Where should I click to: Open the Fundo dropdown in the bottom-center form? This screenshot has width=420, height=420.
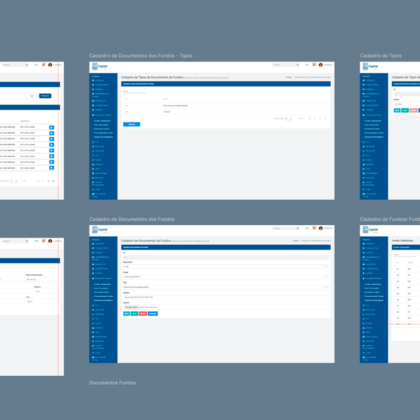point(226,277)
